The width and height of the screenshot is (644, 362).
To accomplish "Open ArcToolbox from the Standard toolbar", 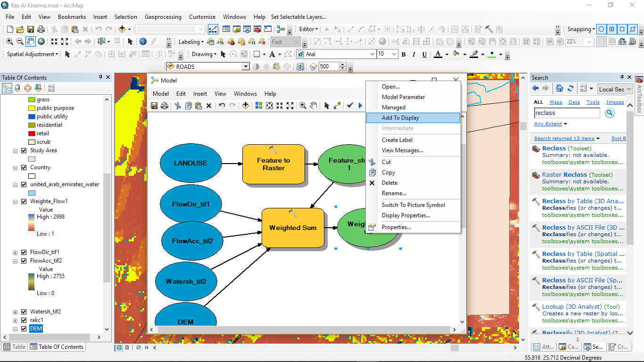I will tap(257, 29).
